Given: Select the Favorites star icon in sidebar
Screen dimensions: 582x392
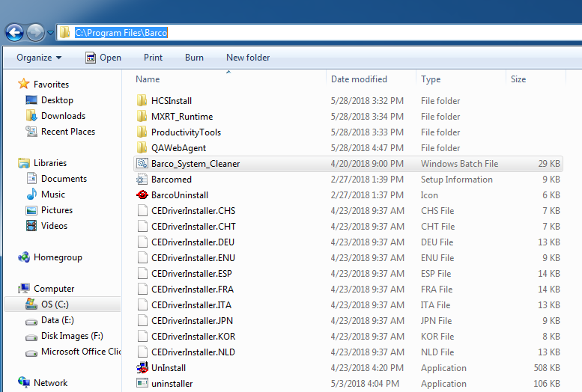Looking at the screenshot, I should point(24,84).
